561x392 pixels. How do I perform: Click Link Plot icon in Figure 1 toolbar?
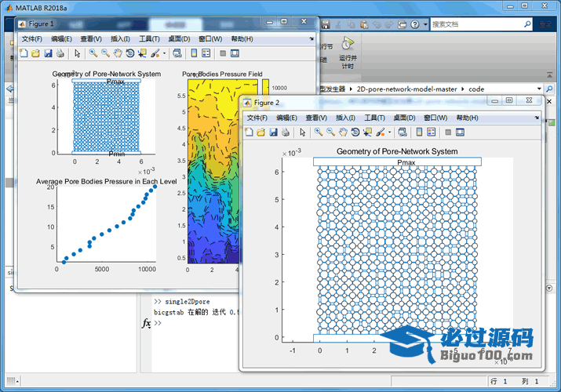[177, 53]
